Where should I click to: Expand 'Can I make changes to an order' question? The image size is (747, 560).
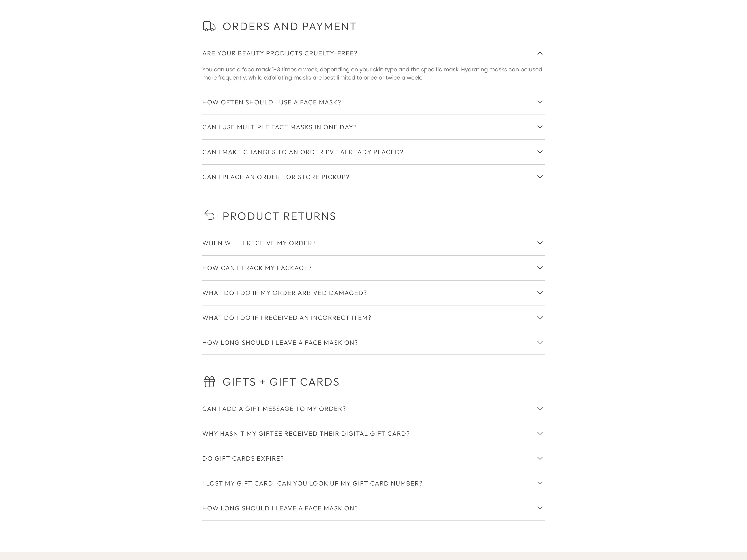pos(302,152)
